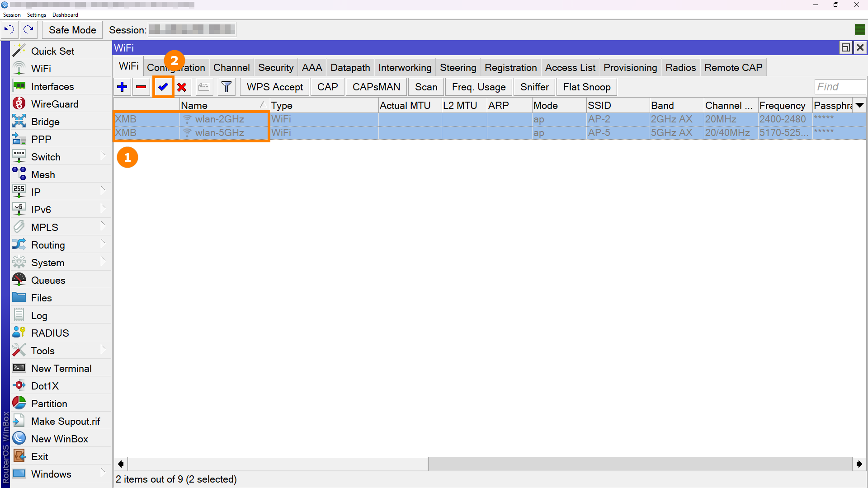Click the Comment toolbar icon
This screenshot has width=868, height=488.
(x=204, y=87)
